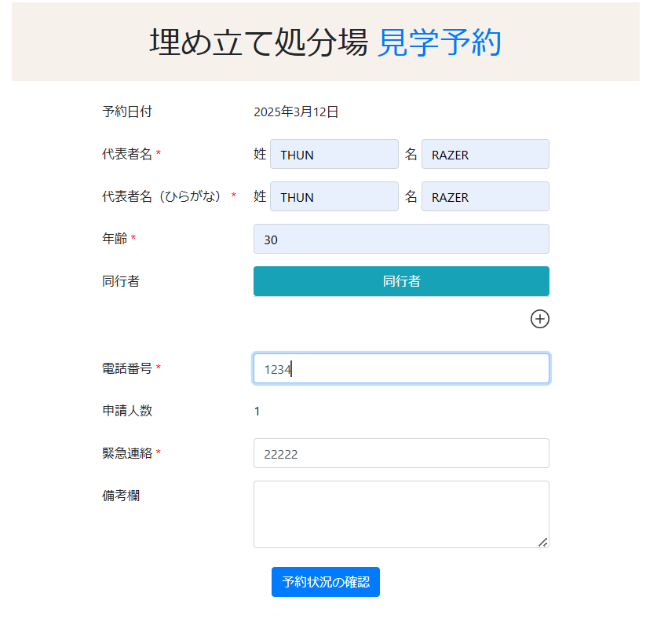Click the plus icon to add a companion
Viewport: 668px width, 644px height.
click(x=540, y=318)
